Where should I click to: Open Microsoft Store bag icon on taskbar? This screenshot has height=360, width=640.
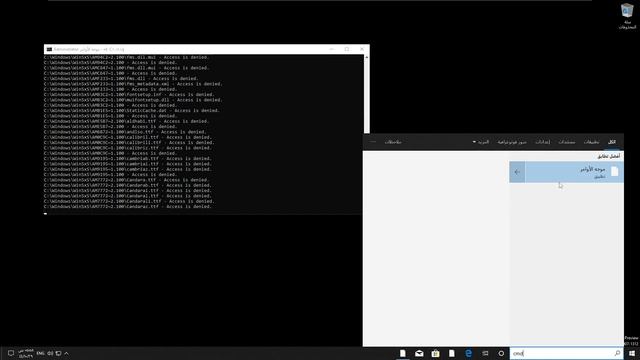point(436,353)
